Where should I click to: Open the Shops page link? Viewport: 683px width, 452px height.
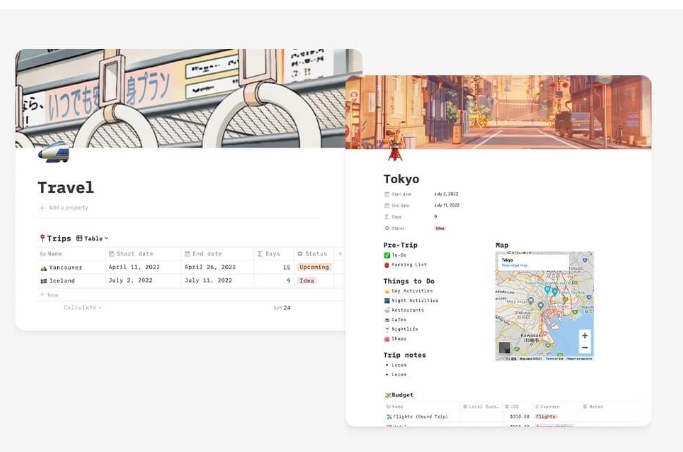pyautogui.click(x=399, y=339)
